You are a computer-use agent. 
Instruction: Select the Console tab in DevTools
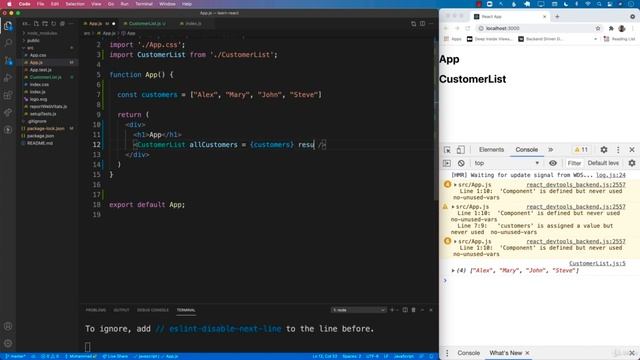coord(527,150)
